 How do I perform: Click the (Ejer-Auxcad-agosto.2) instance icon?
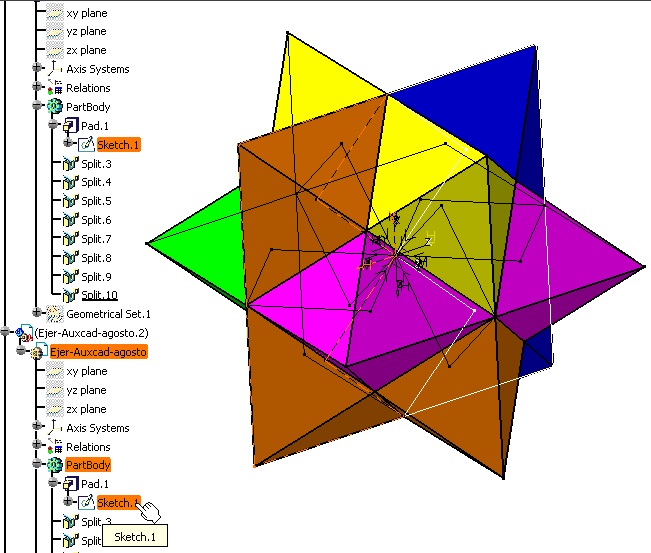tap(24, 332)
